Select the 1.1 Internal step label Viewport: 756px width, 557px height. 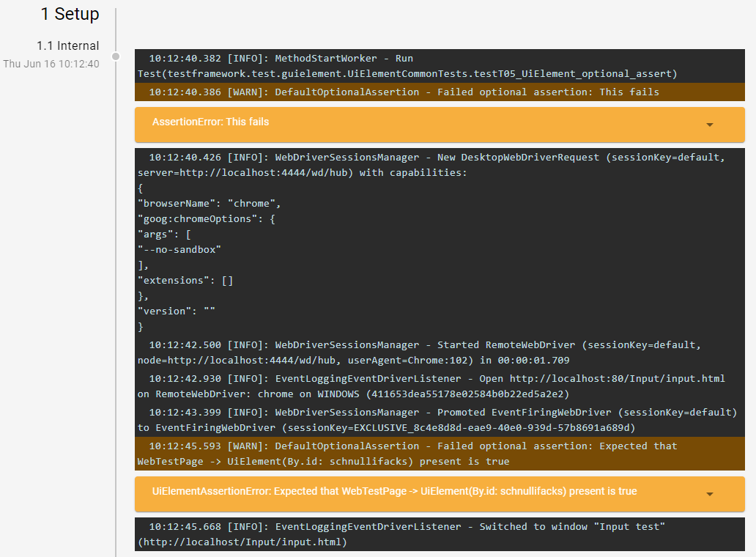[68, 46]
